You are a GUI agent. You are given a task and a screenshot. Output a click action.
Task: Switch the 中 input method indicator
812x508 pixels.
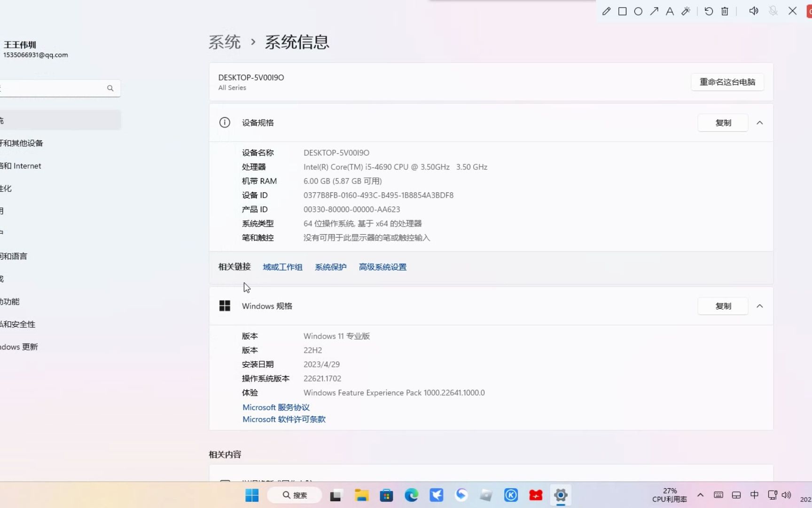click(754, 495)
